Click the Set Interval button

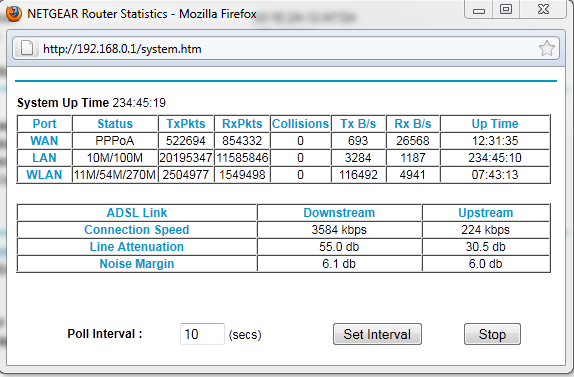(377, 334)
